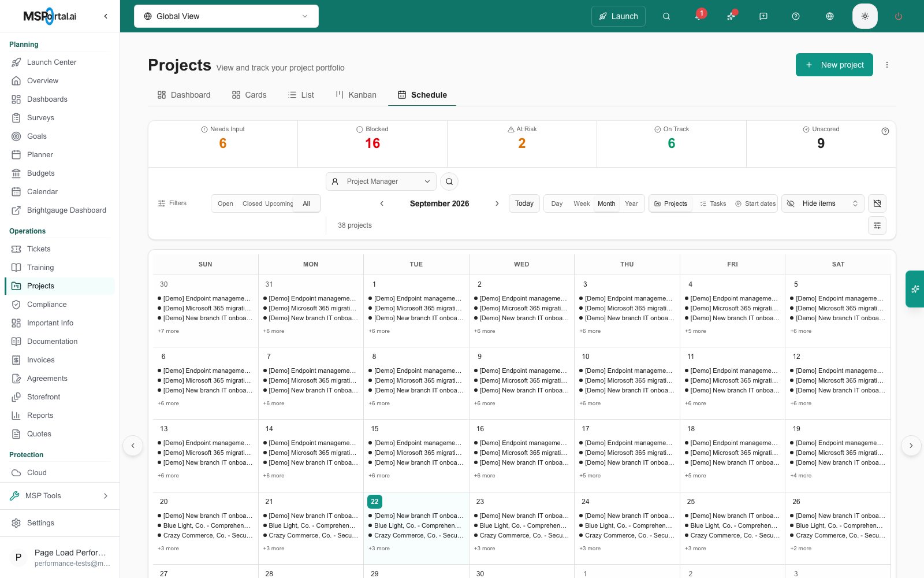The height and width of the screenshot is (578, 924).
Task: Click the calendar-off icon beside Hide items
Action: click(x=877, y=203)
